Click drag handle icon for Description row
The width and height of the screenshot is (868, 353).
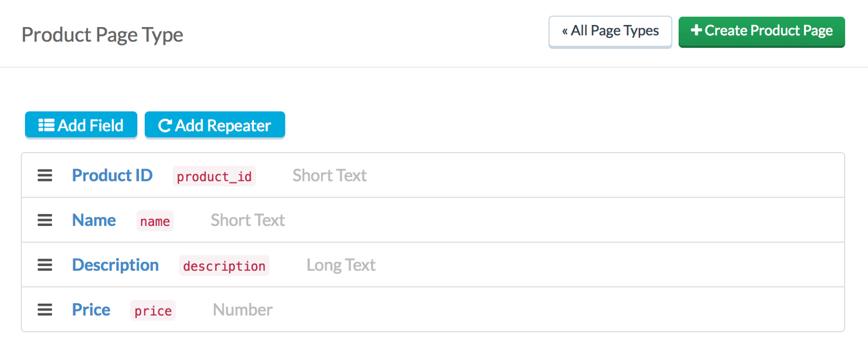click(x=45, y=265)
